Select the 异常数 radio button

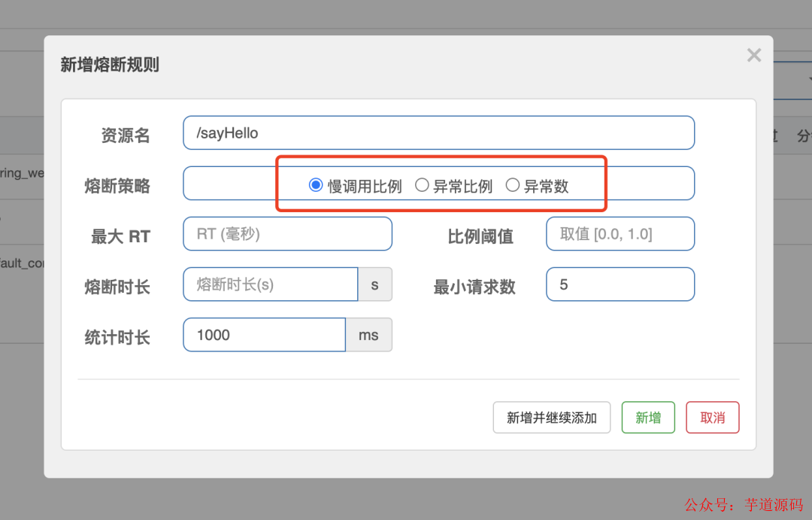tap(512, 186)
